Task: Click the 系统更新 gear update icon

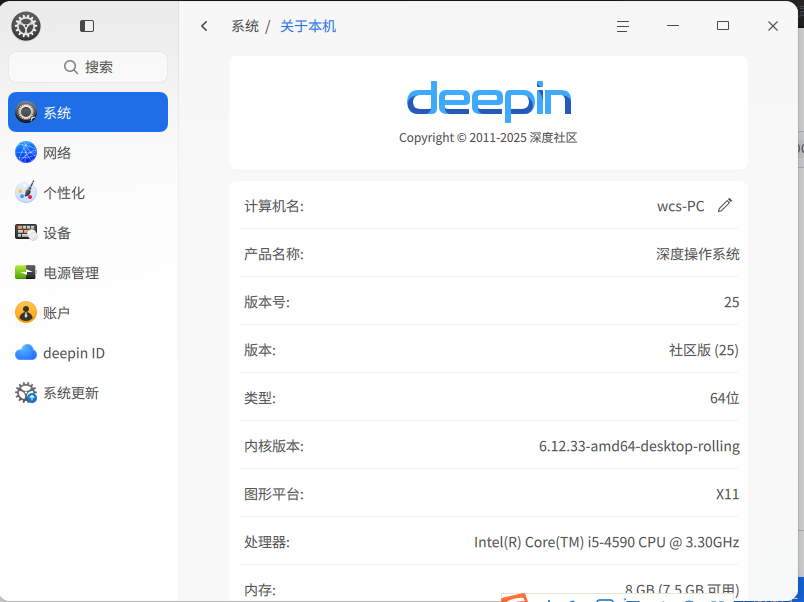Action: (26, 393)
